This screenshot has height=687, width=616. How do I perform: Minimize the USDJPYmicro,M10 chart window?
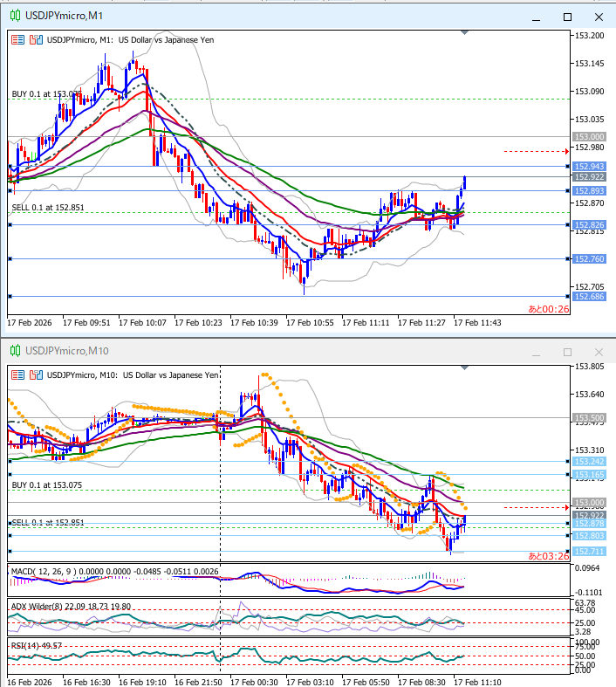pyautogui.click(x=537, y=351)
